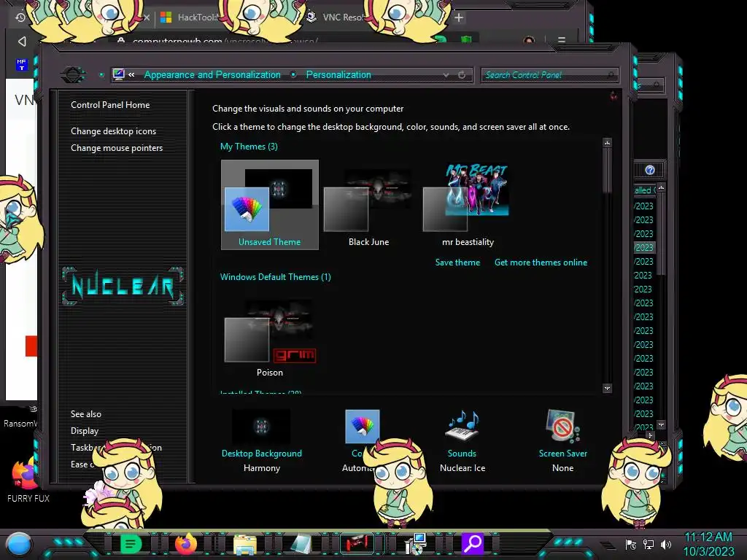This screenshot has height=560, width=747.
Task: Open Control Panel Home
Action: [110, 105]
